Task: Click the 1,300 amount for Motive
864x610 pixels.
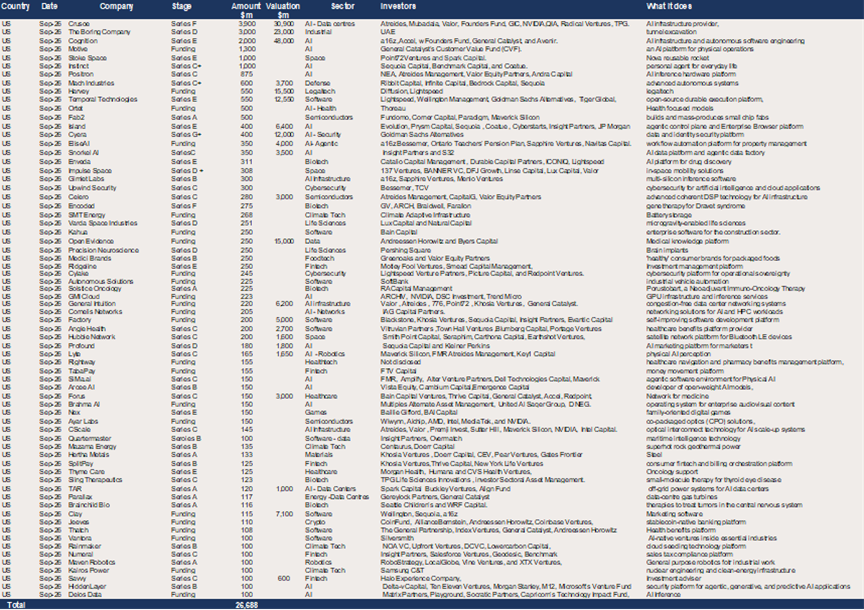Action: coord(247,49)
